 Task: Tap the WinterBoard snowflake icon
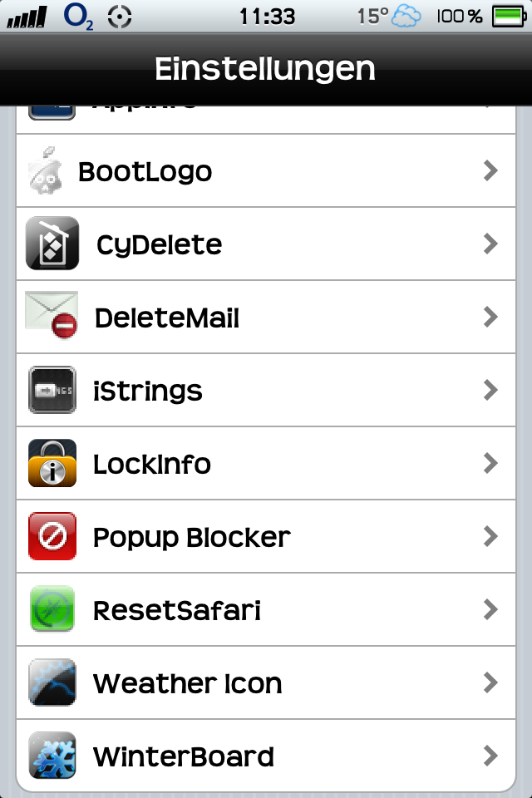pos(52,756)
